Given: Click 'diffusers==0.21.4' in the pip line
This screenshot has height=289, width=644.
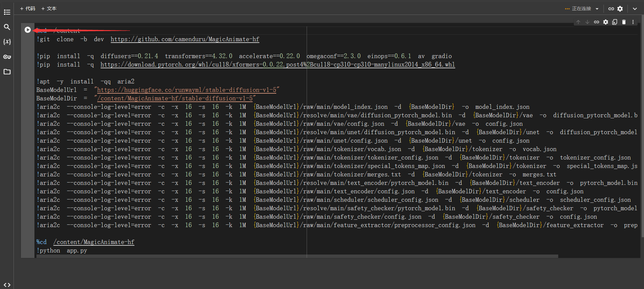Looking at the screenshot, I should click(x=129, y=56).
